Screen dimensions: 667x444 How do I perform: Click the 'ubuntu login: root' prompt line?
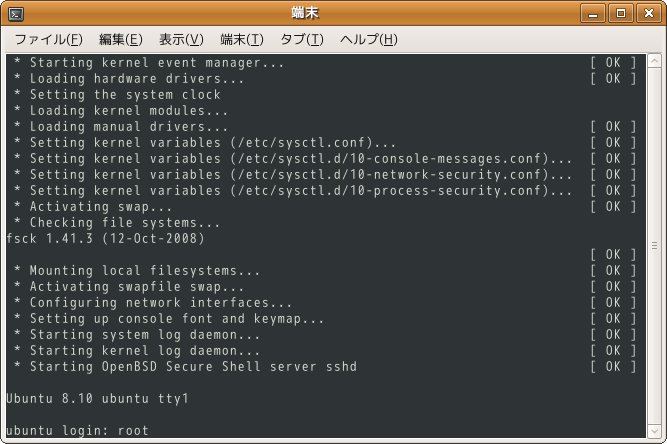(77, 430)
